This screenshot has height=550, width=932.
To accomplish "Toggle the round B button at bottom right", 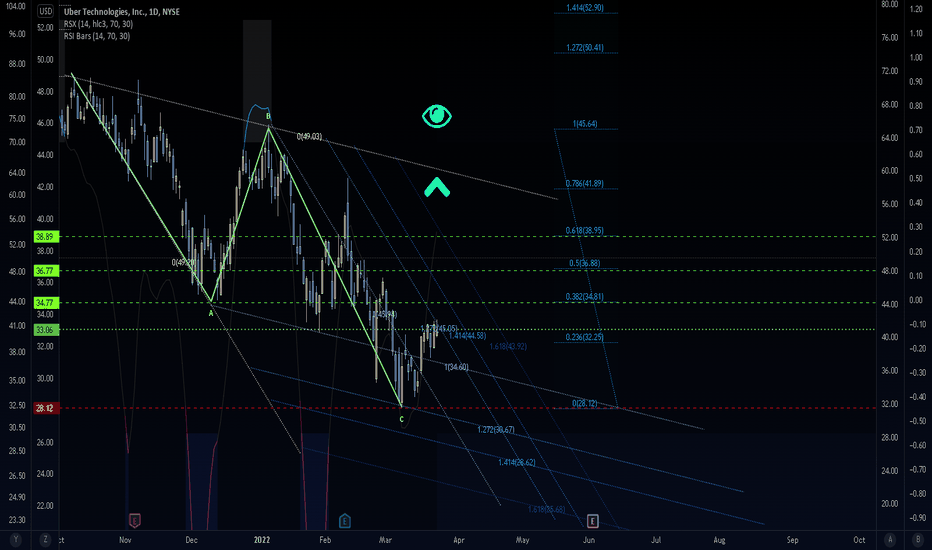I will coord(917,540).
